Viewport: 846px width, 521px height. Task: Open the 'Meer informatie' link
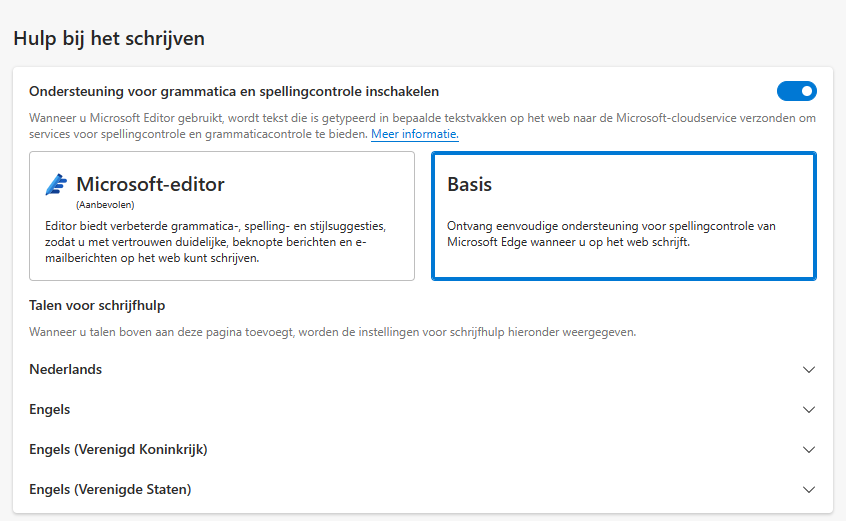click(414, 134)
